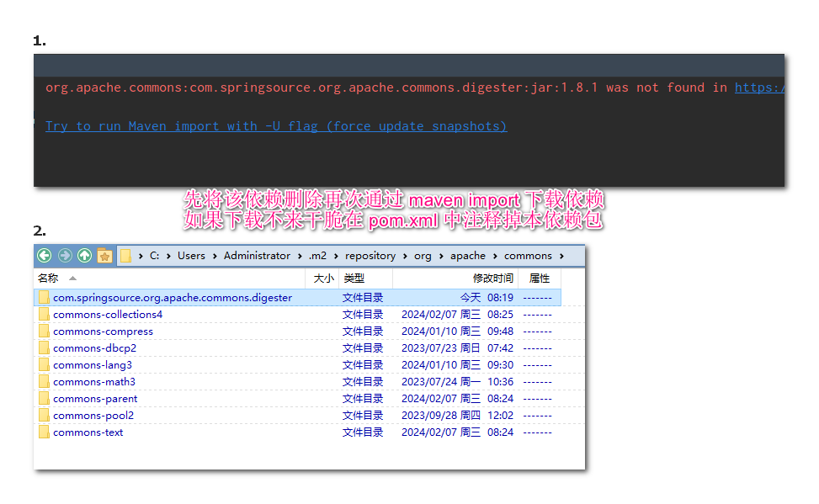Viewport: 819px width, 504px height.
Task: Select the commons-math3 folder icon
Action: coord(44,382)
